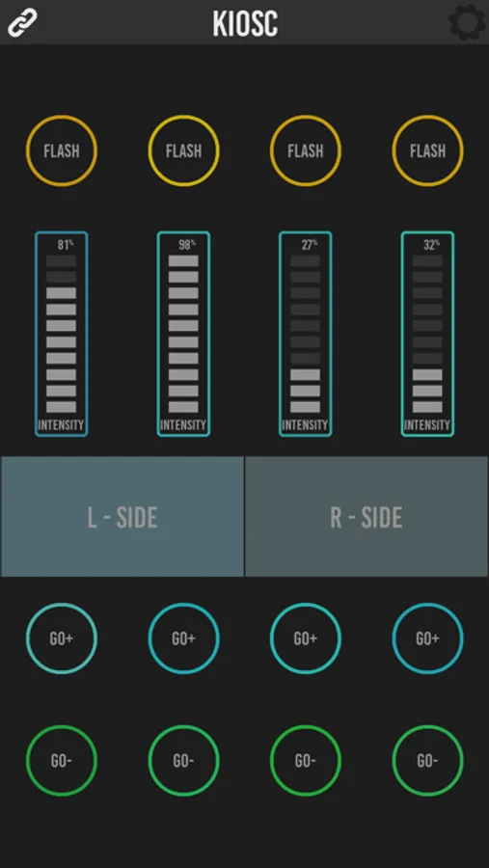The width and height of the screenshot is (489, 868).
Task: Tap the third FLASH circle button
Action: coord(306,150)
